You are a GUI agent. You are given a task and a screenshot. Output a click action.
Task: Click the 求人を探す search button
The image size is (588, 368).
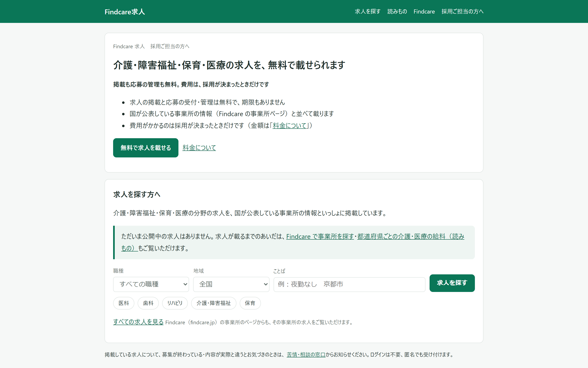452,283
